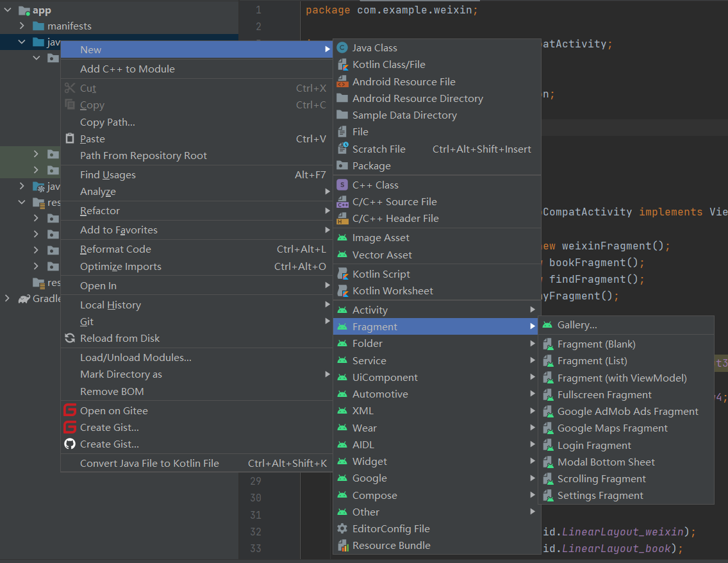
Task: Click the C++ Class icon
Action: point(342,185)
